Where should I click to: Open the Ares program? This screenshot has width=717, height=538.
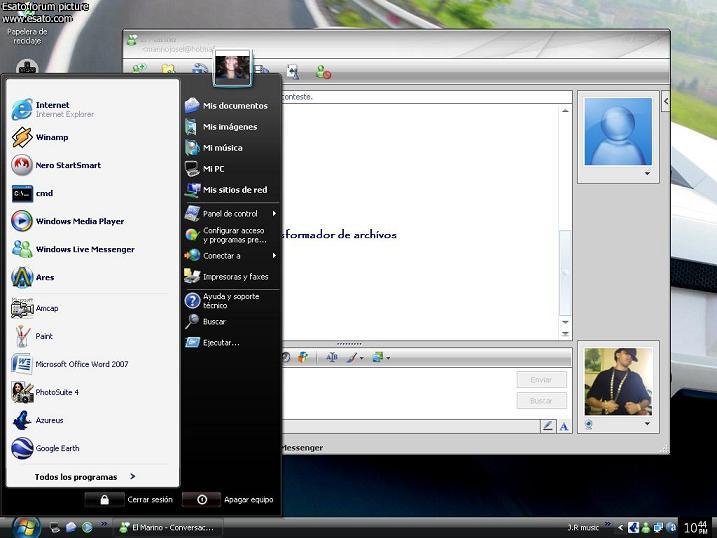(91, 277)
